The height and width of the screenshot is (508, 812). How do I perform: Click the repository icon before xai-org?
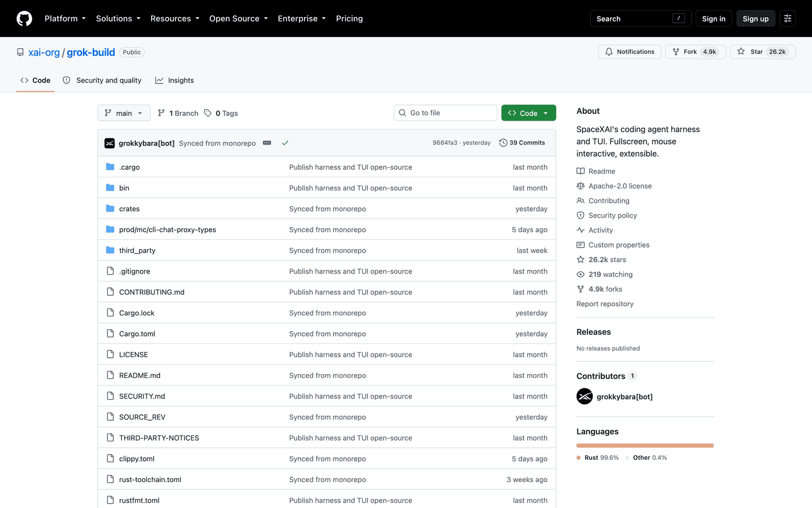tap(20, 52)
